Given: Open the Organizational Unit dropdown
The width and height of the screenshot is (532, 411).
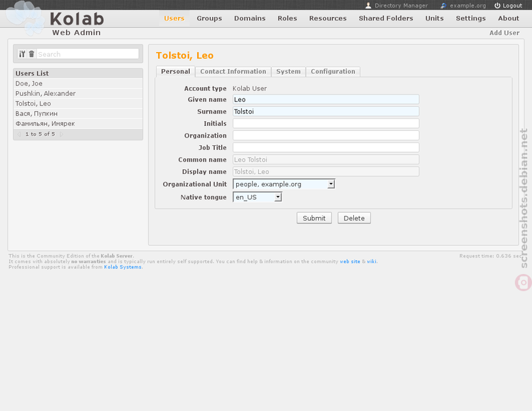Looking at the screenshot, I should click(x=284, y=184).
